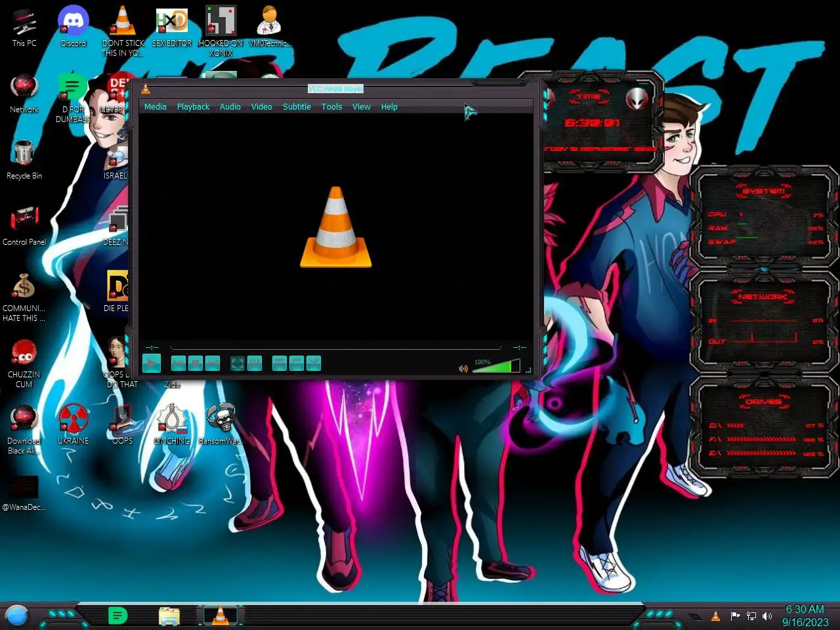This screenshot has height=630, width=840.
Task: Click VLC cone in system tray
Action: click(x=716, y=616)
